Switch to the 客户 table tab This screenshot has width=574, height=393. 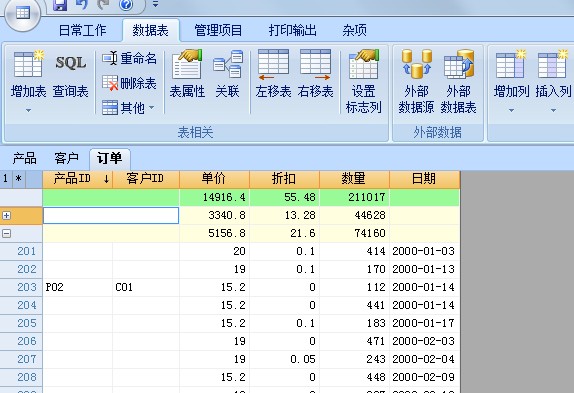tap(66, 158)
